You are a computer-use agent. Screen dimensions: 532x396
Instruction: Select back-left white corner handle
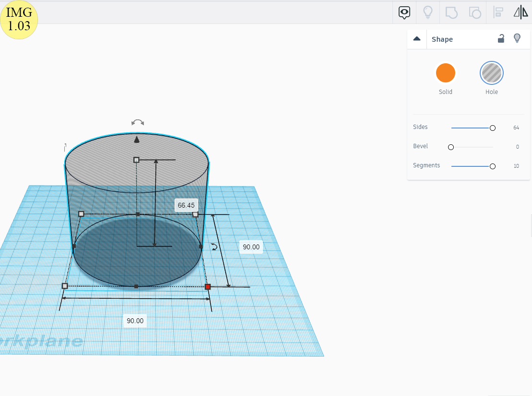(x=81, y=214)
